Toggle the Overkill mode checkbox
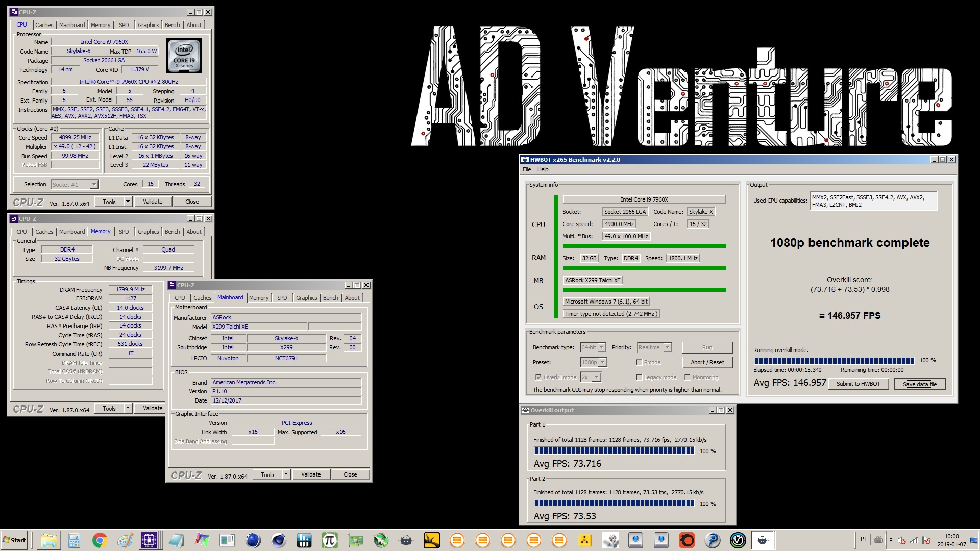This screenshot has width=980, height=551. tap(538, 377)
